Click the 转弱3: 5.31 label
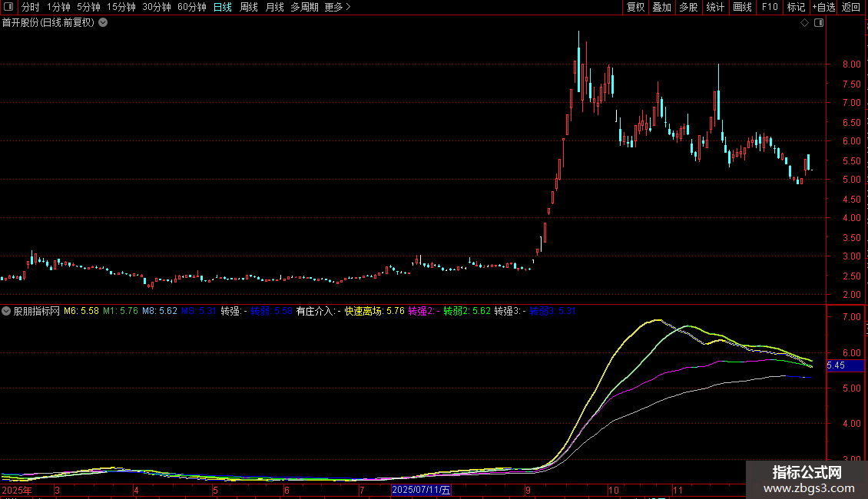 [552, 311]
